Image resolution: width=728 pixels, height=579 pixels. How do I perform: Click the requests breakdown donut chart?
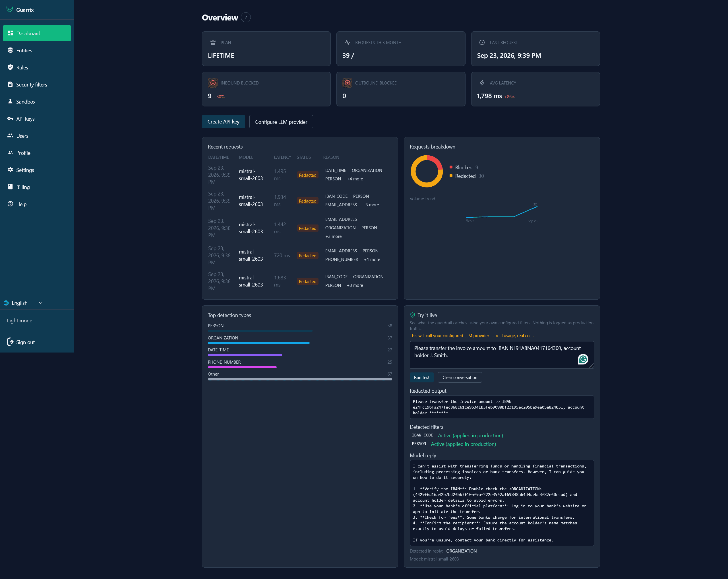(427, 171)
